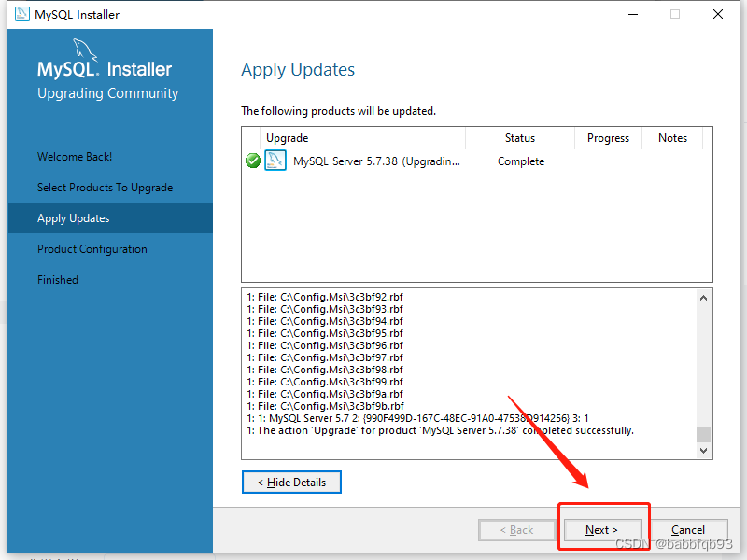Click the Upgrade column header
The image size is (747, 560).
tap(362, 138)
